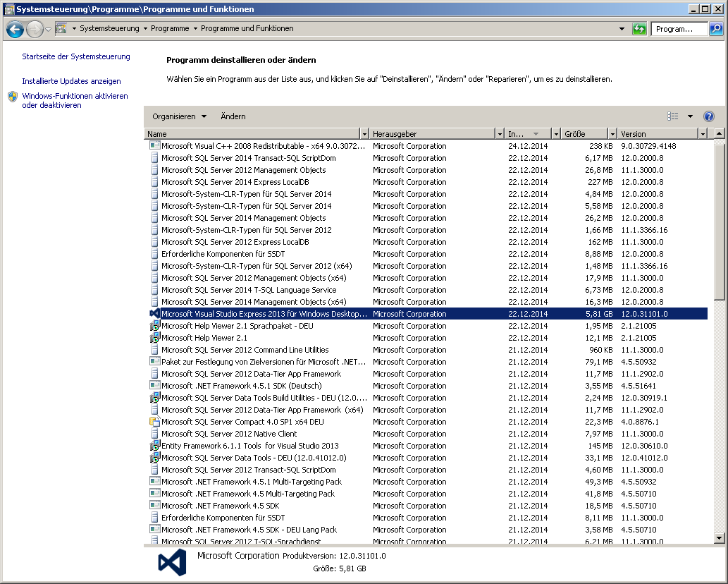Open the Version column filter dropdown arrow

pos(703,134)
